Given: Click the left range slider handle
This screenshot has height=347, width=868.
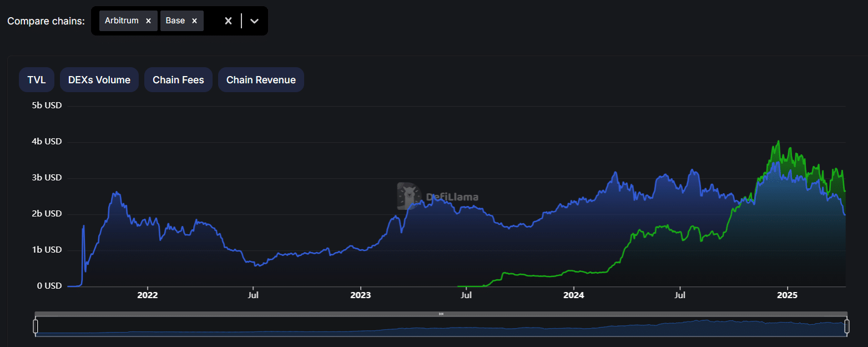Looking at the screenshot, I should [36, 326].
